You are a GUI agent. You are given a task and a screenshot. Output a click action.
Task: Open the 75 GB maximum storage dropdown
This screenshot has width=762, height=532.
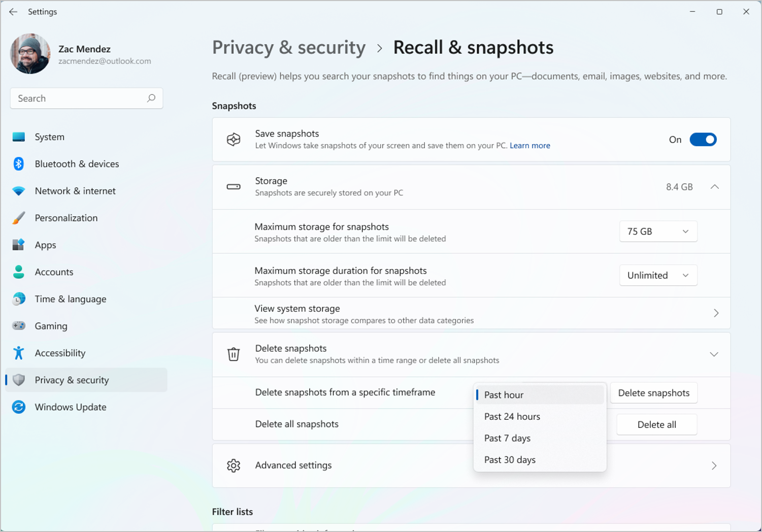click(x=658, y=231)
